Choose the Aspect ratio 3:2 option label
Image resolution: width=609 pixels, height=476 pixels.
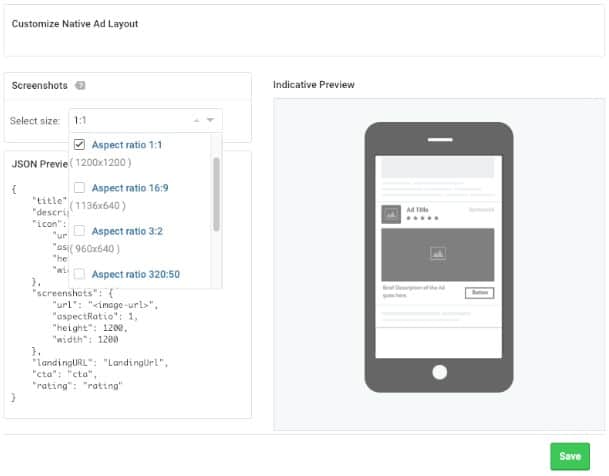127,230
